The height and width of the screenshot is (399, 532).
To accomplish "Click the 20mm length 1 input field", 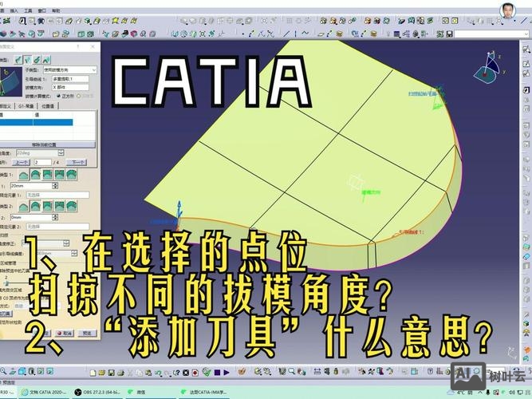I will (x=31, y=186).
